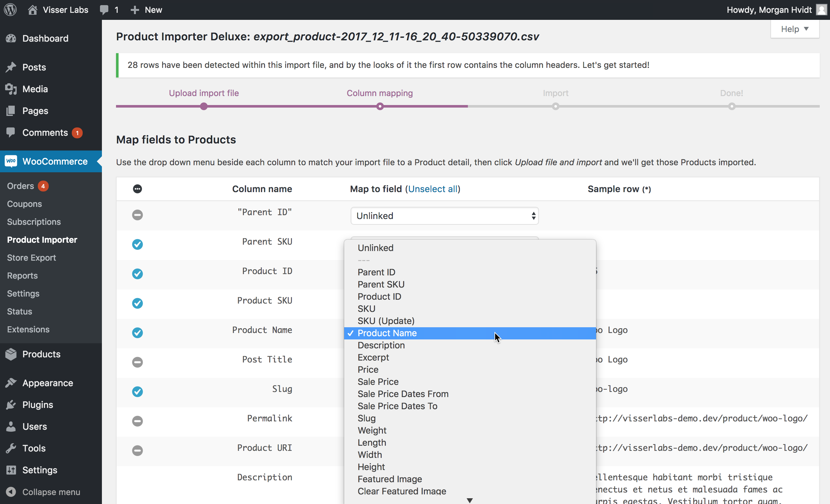This screenshot has height=504, width=830.
Task: Choose Excerpt in the dropdown list
Action: coord(470,357)
